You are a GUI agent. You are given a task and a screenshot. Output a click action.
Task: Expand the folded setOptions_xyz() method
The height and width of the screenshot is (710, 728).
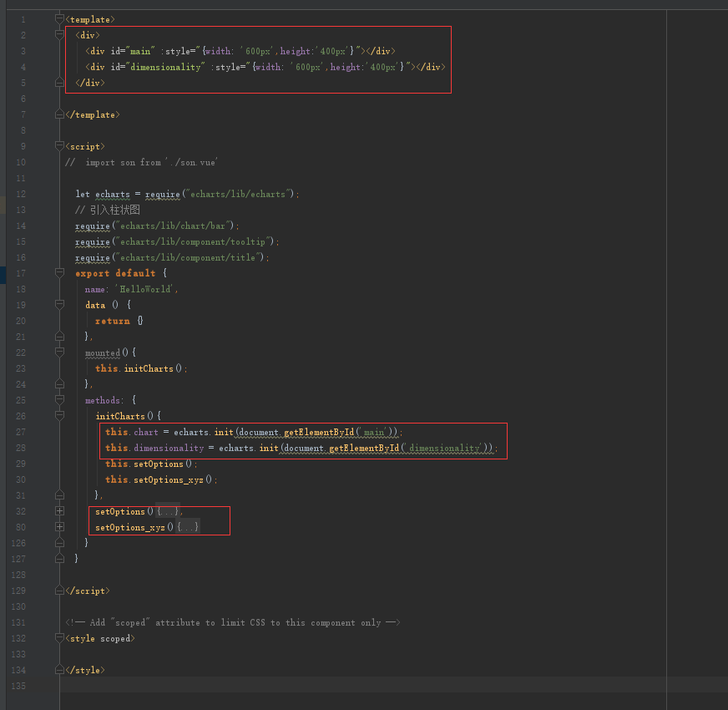[59, 527]
